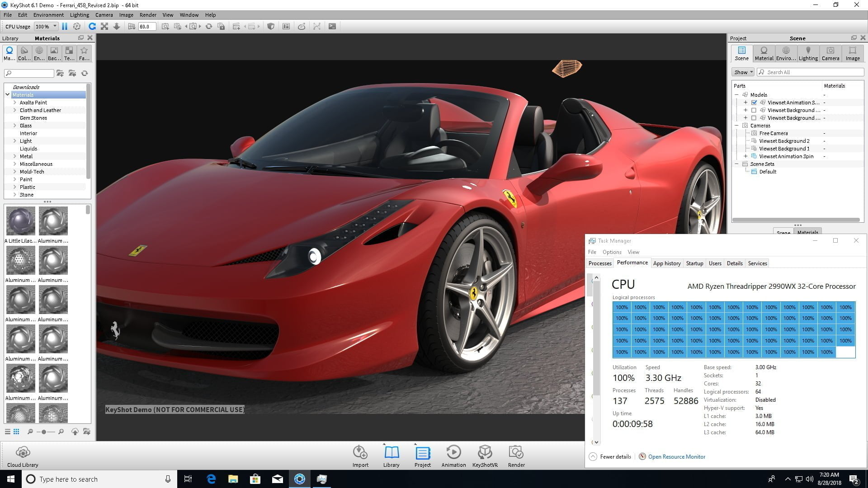Switch to the Lighting tab in the Project panel

click(808, 53)
